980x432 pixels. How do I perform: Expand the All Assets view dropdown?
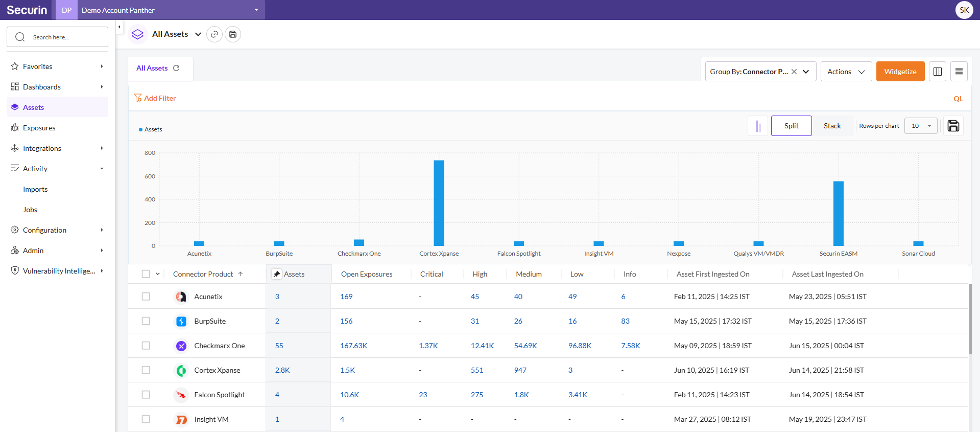tap(198, 34)
